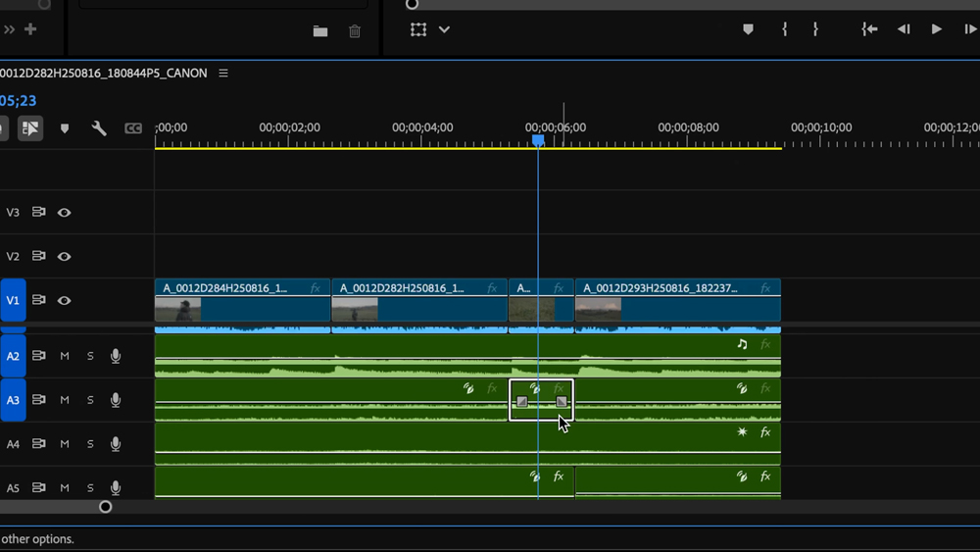Toggle sync lock on A2 track
Screen dimensions: 980x552
pos(39,355)
